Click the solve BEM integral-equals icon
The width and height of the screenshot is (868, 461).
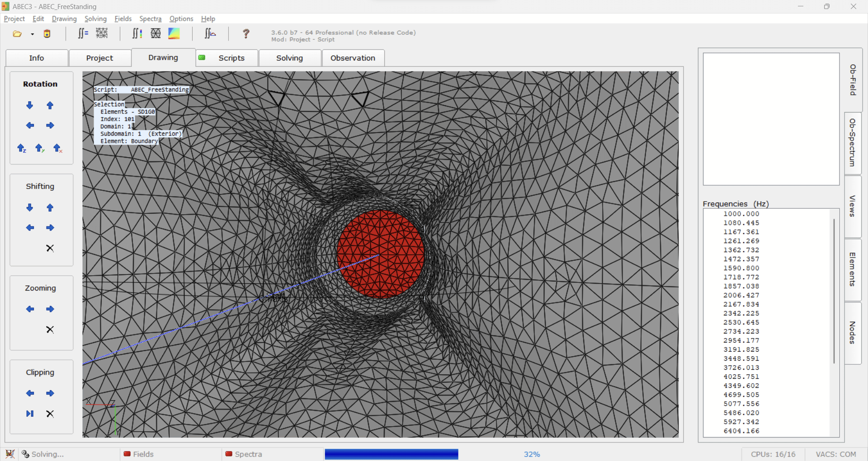(x=83, y=33)
